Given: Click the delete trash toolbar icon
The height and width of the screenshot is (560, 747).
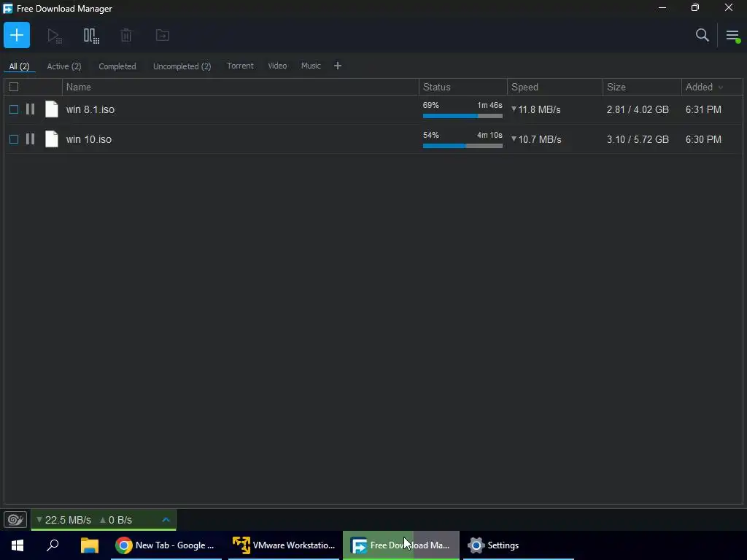Looking at the screenshot, I should coord(126,35).
